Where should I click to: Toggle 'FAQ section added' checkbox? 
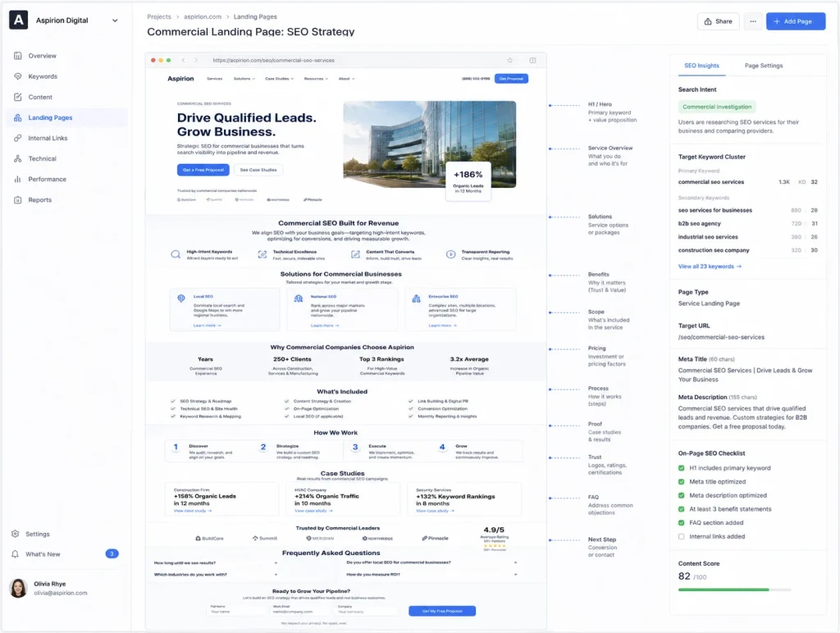[x=682, y=522]
